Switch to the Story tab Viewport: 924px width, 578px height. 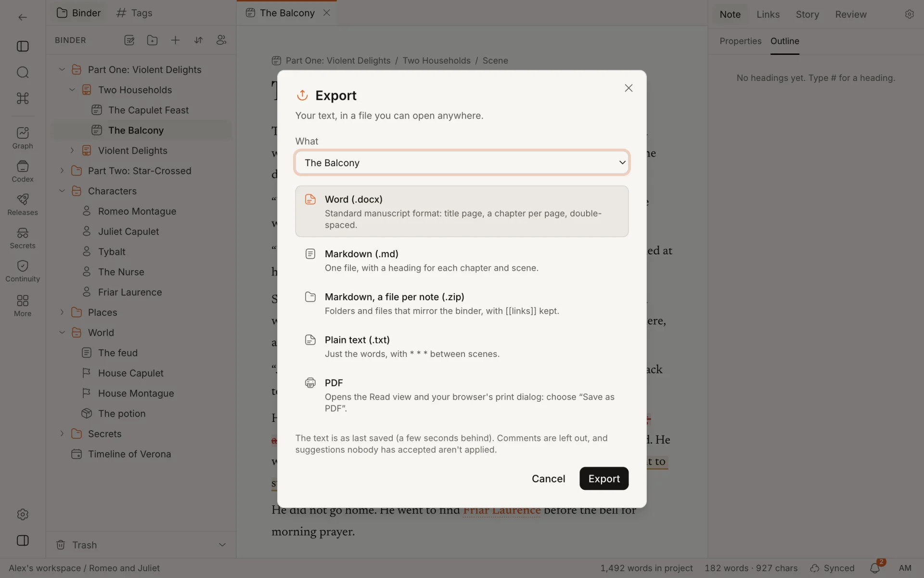click(807, 14)
